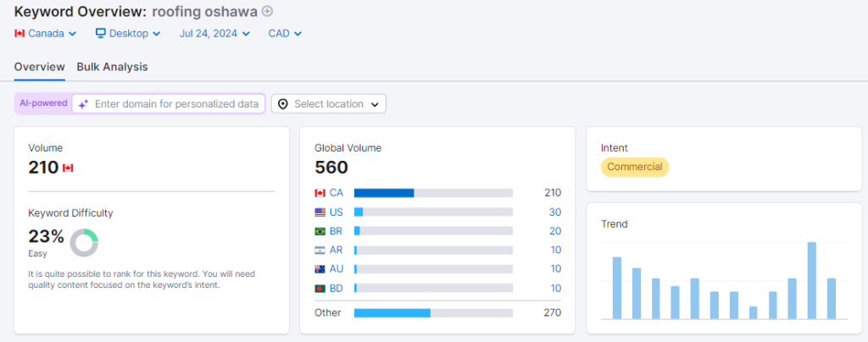
Task: Click the Keyword Difficulty donut chart
Action: pos(84,243)
